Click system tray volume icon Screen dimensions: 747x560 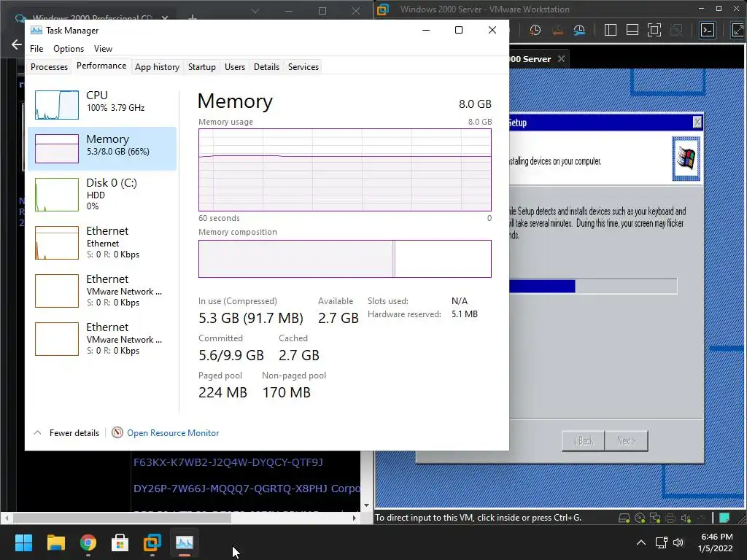[678, 542]
